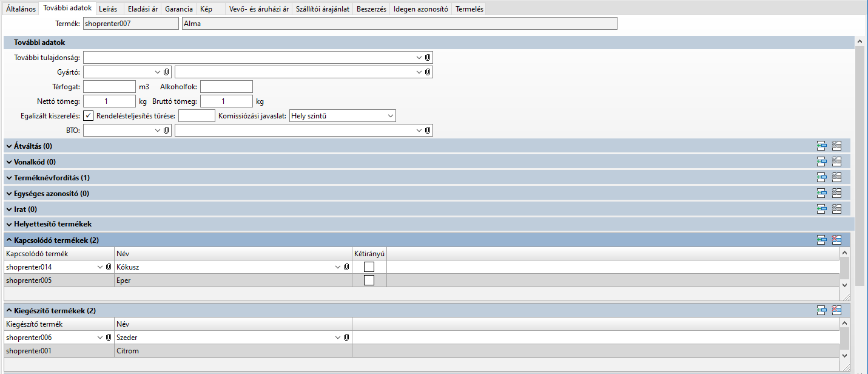Delete row icon in Átváltás section

[x=837, y=146]
